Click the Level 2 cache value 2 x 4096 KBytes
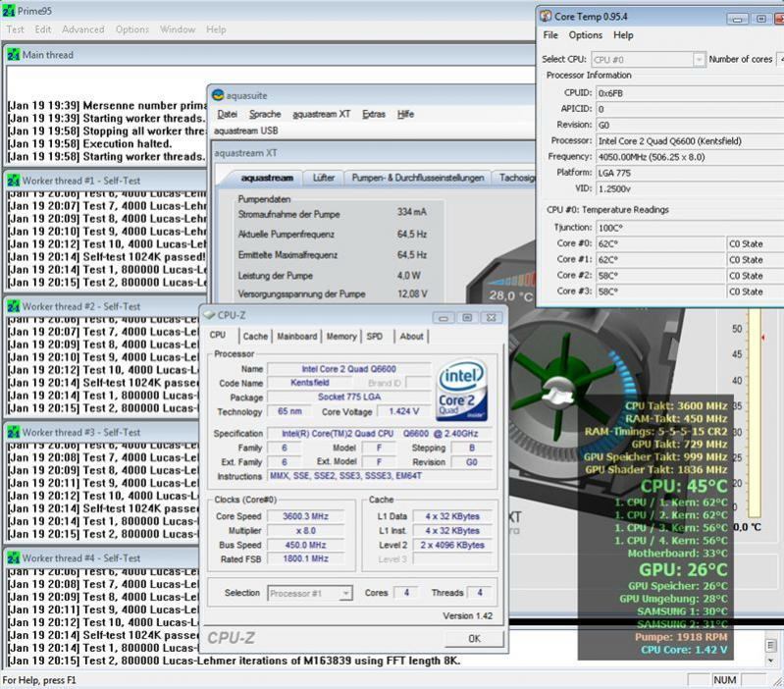This screenshot has width=784, height=689. pyautogui.click(x=452, y=545)
